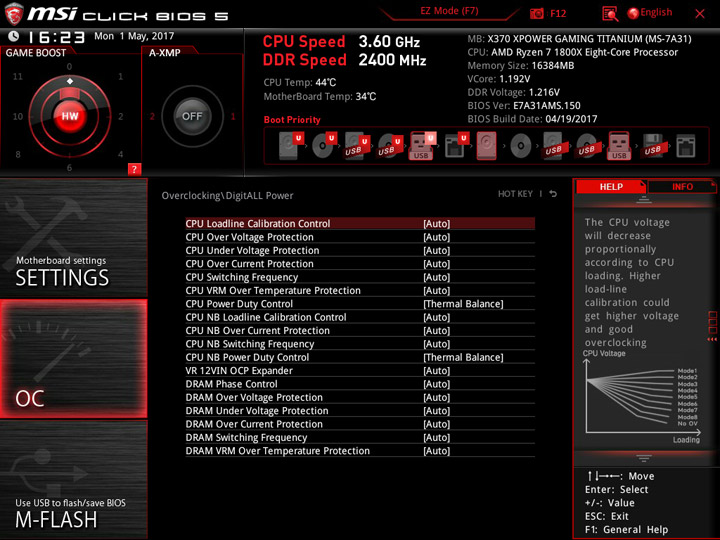Click the date Mon 1 May, 2017
The height and width of the screenshot is (540, 720).
(134, 36)
